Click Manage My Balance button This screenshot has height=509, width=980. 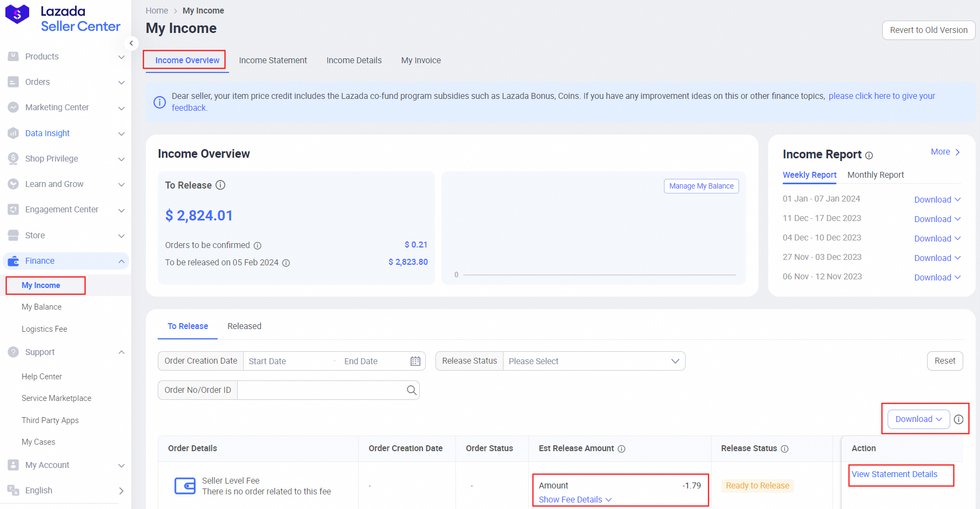click(701, 186)
